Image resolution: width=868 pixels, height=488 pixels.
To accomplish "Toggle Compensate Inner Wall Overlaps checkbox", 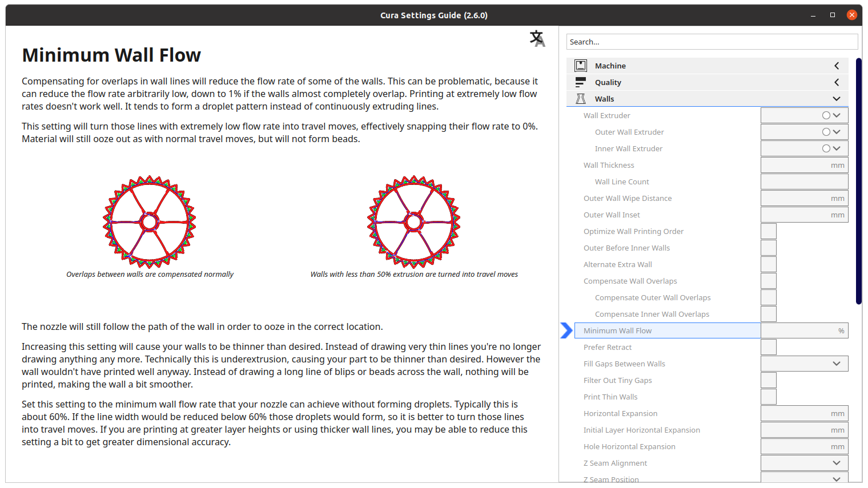I will 769,314.
